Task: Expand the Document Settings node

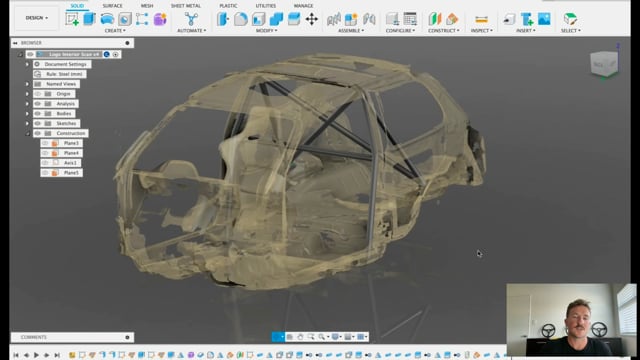Action: coord(27,64)
